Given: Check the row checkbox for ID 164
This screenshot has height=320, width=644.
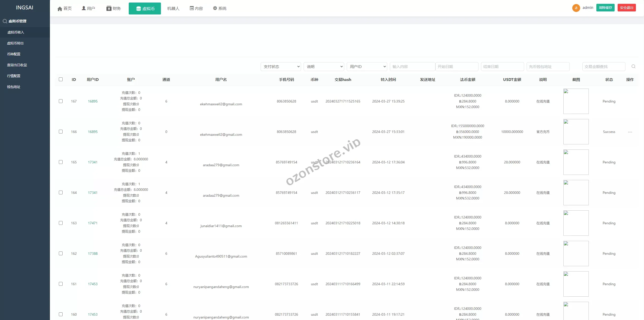Looking at the screenshot, I should click(x=61, y=193).
